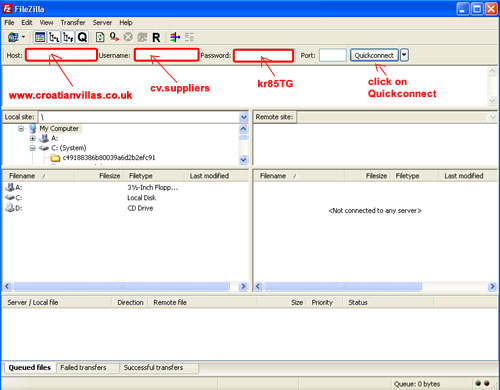Screen dimensions: 500x390
Task: Sort local files by Filesize column
Action: click(99, 176)
